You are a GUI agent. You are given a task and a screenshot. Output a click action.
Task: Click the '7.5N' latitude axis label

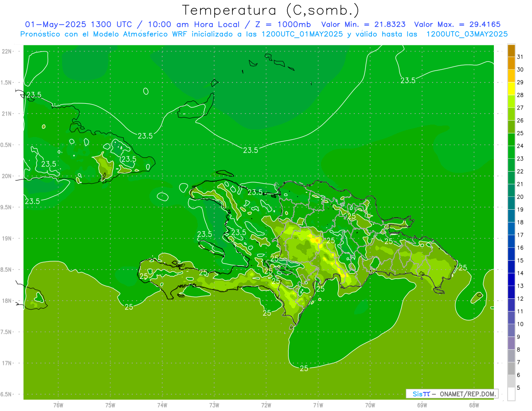[x=7, y=332]
